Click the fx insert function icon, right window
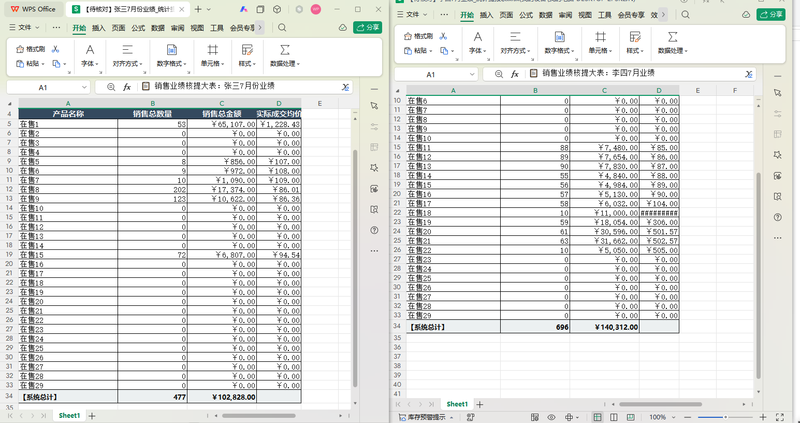The image size is (800, 423). [x=515, y=74]
